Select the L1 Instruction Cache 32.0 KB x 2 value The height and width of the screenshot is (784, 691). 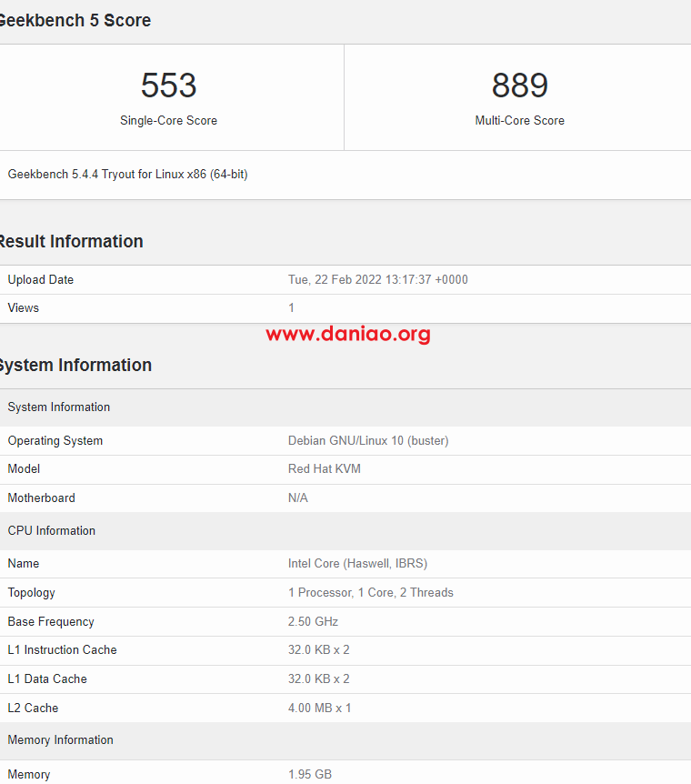pos(318,650)
